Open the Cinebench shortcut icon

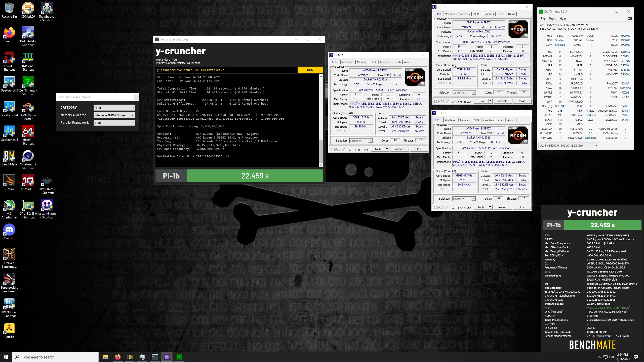[28, 160]
